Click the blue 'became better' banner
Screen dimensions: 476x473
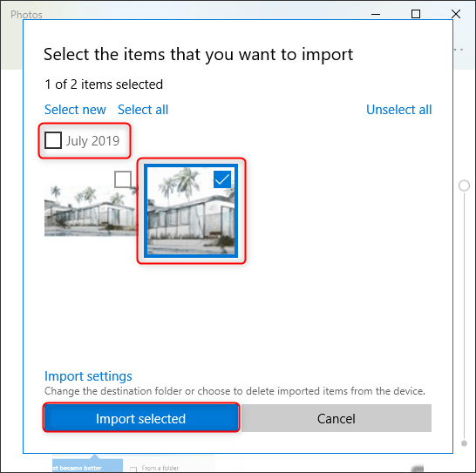click(87, 466)
